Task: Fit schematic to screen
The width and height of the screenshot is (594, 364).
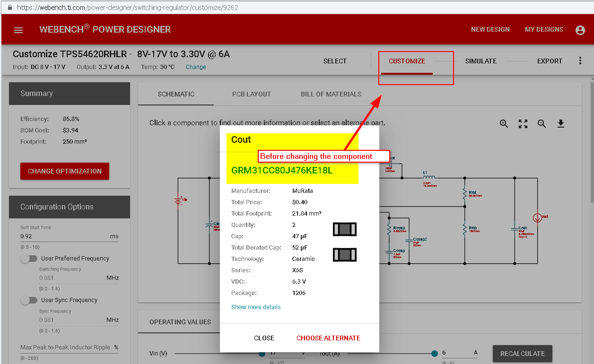Action: (523, 124)
